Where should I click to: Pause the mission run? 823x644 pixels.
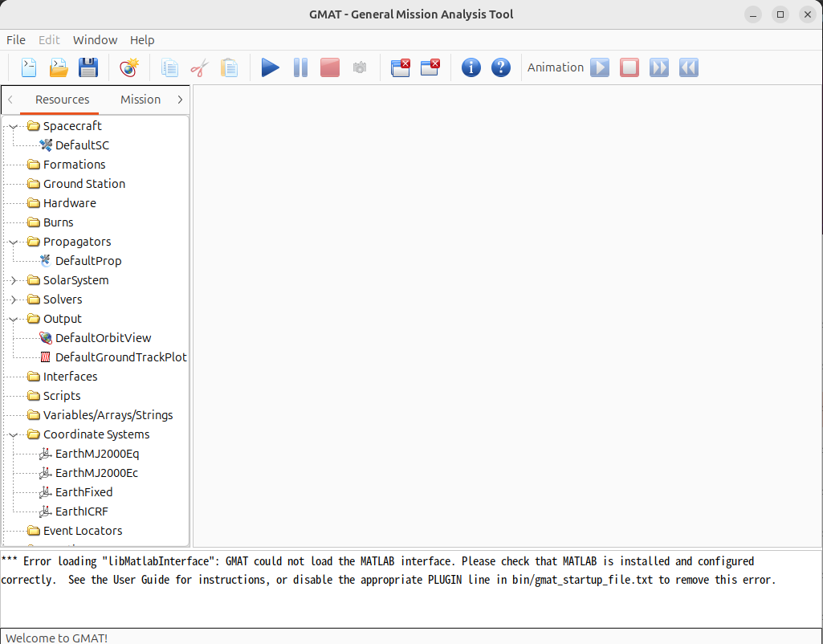point(300,67)
